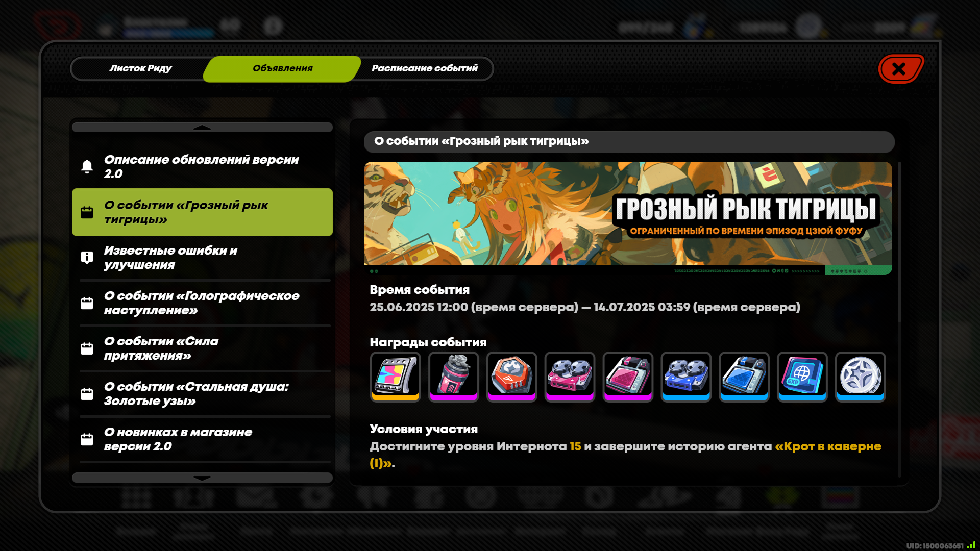The image size is (980, 551).
Task: Expand the list with the upper arrow bar
Action: click(202, 127)
